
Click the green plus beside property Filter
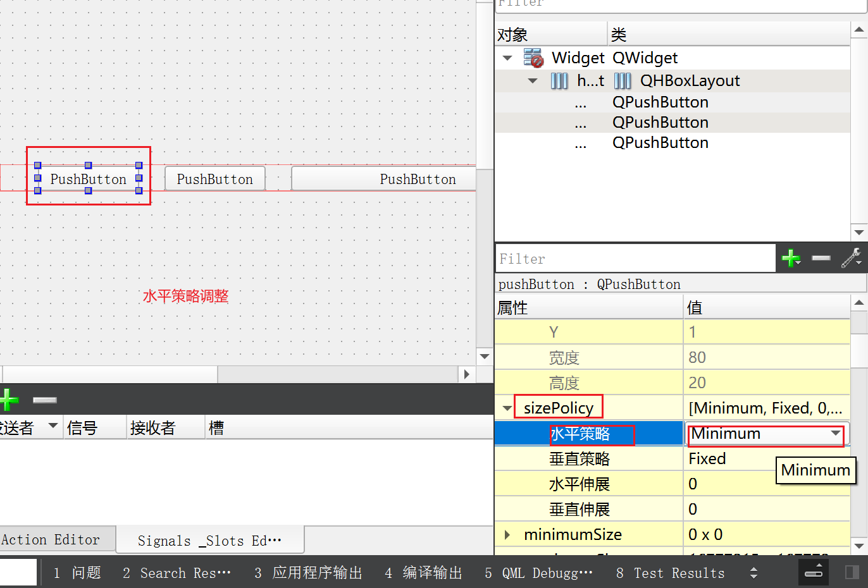click(791, 258)
